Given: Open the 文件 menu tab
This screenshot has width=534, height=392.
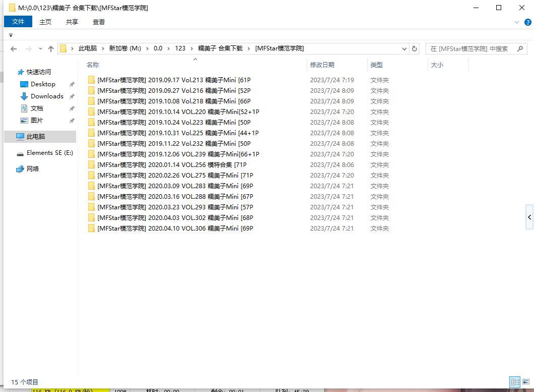Looking at the screenshot, I should point(18,22).
